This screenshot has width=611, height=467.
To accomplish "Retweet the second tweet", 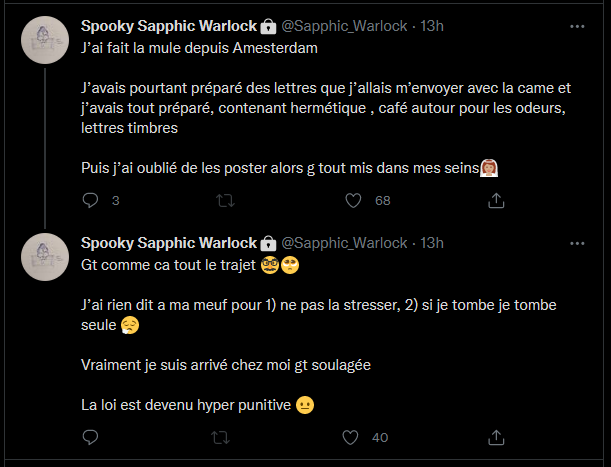I will [224, 438].
